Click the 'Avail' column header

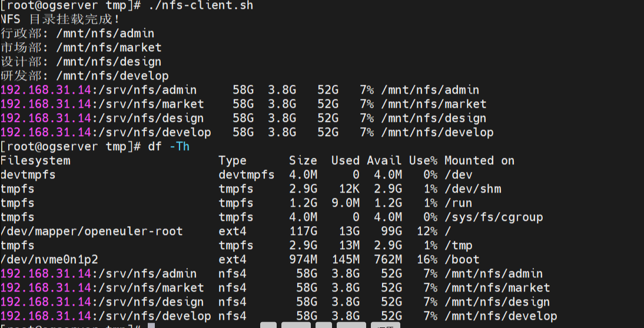pyautogui.click(x=384, y=160)
